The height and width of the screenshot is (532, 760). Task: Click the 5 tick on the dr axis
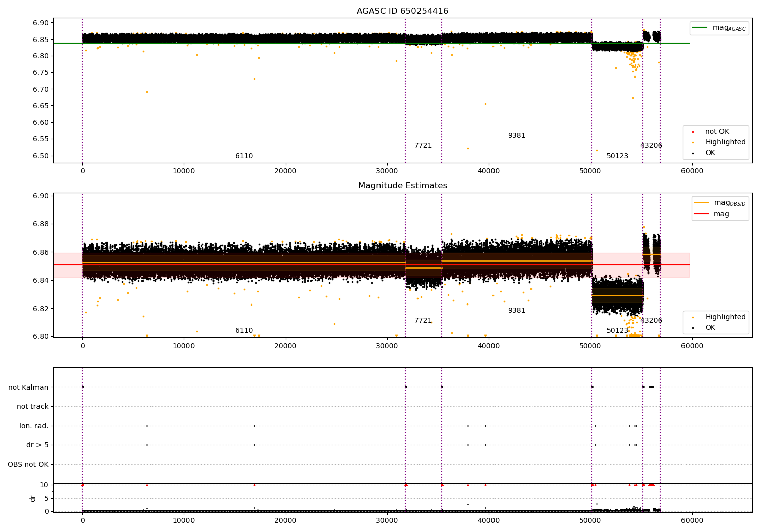[47, 498]
